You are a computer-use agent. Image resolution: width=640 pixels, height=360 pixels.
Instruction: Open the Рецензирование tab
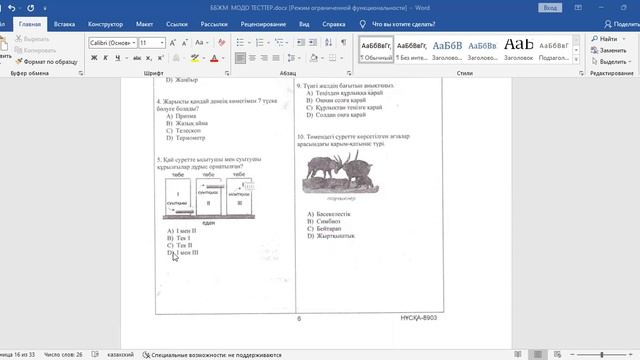[263, 24]
